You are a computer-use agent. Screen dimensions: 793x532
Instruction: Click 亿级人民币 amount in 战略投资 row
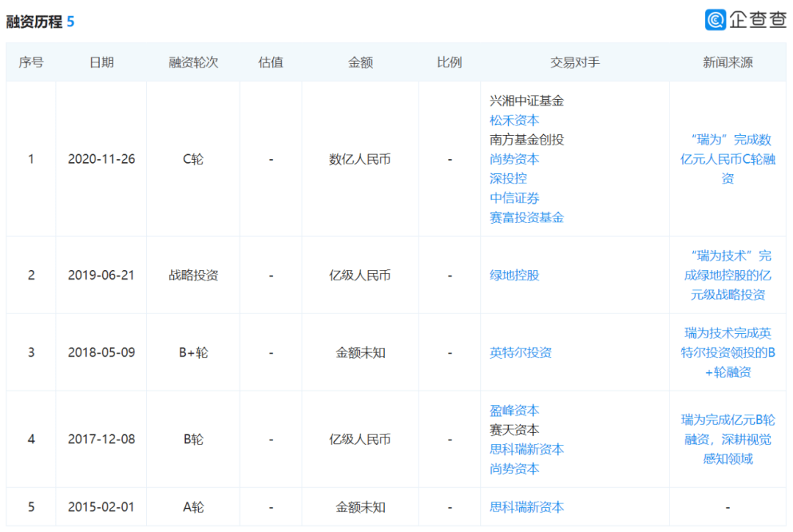tap(360, 275)
